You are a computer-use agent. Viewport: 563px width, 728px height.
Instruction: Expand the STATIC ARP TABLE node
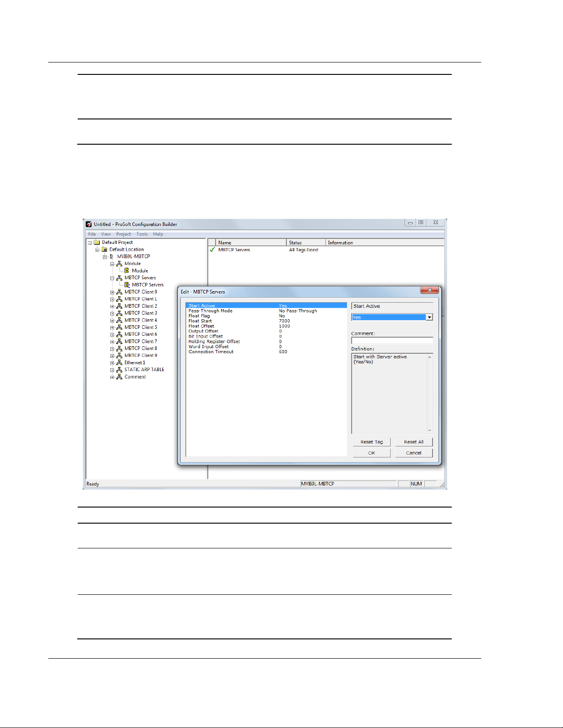click(112, 370)
